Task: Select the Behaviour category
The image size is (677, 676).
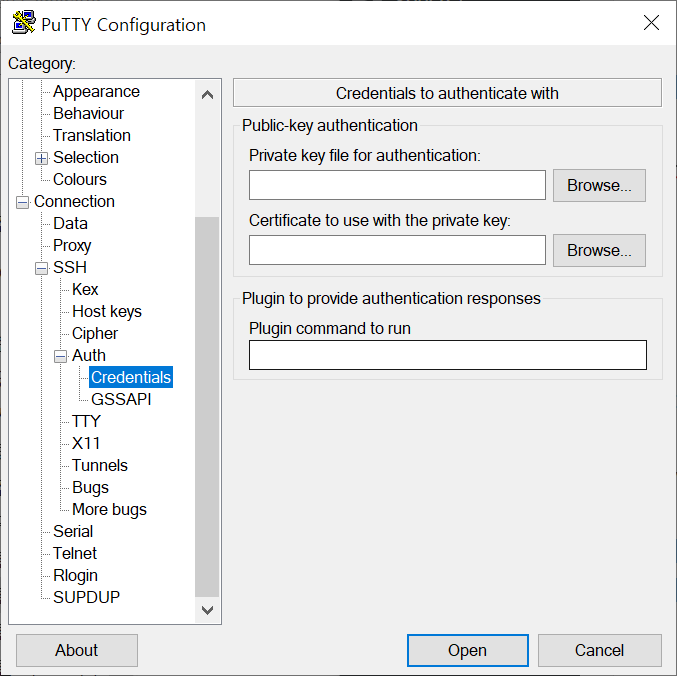Action: [88, 114]
